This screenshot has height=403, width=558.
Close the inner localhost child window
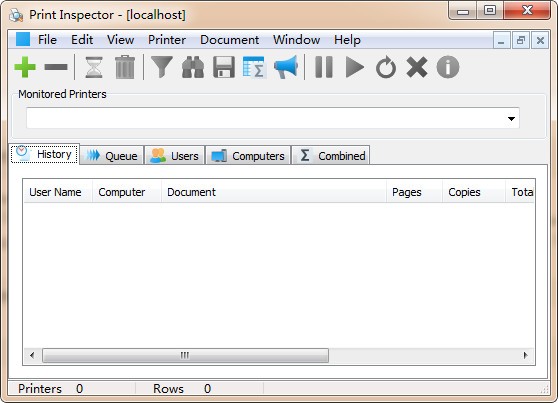[x=540, y=41]
